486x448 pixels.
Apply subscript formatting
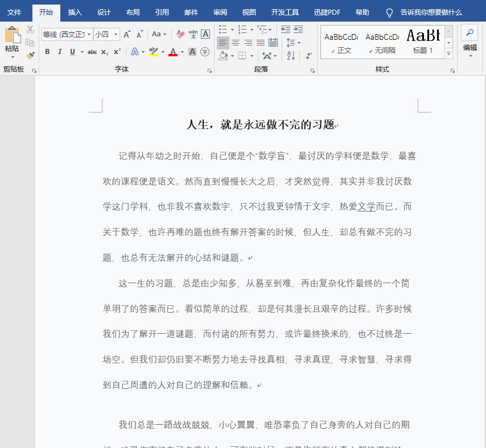coord(105,52)
